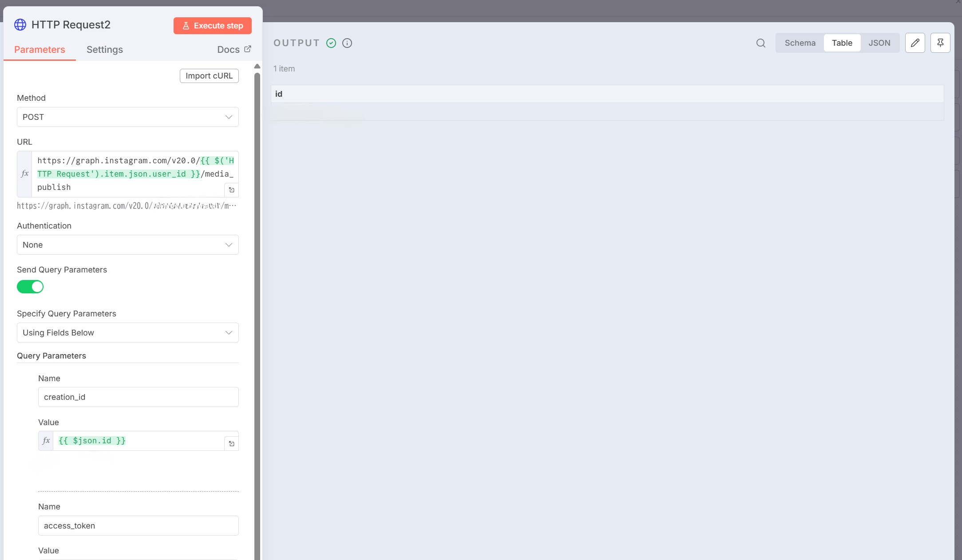Open expression editor for URL field
Image resolution: width=962 pixels, height=560 pixels.
click(x=231, y=190)
